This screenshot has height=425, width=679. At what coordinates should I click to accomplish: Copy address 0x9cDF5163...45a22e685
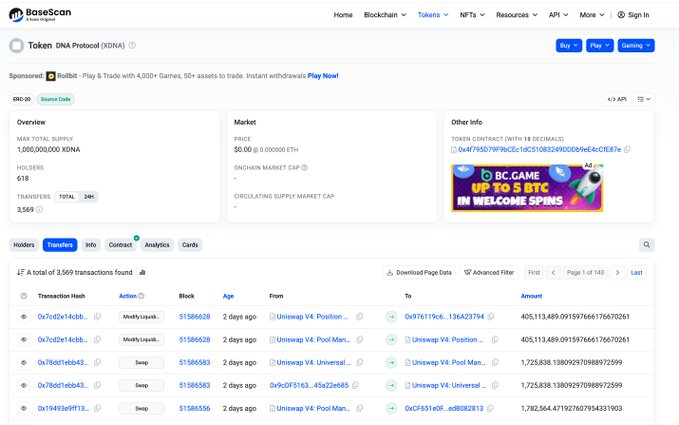click(x=355, y=385)
